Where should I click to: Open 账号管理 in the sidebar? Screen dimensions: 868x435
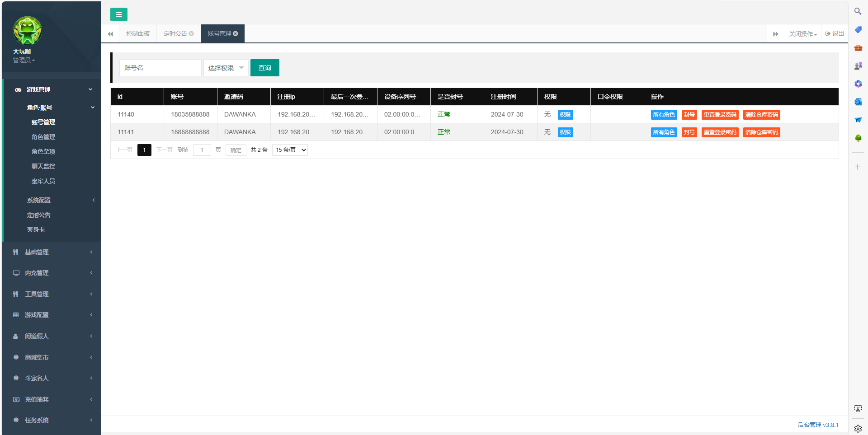43,122
